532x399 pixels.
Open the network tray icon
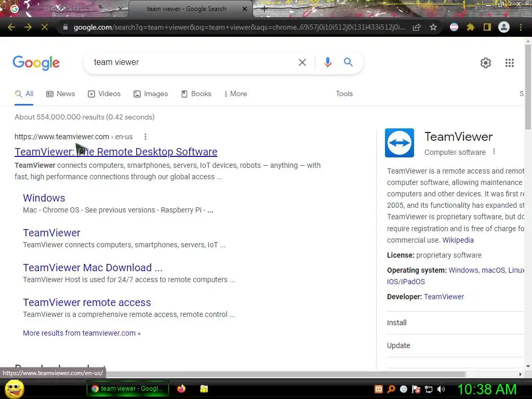pyautogui.click(x=429, y=389)
